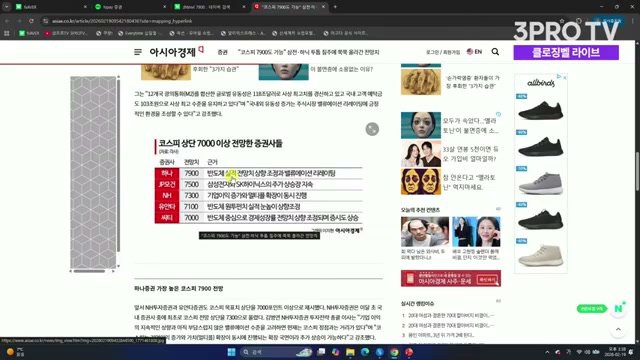The width and height of the screenshot is (640, 360).
Task: Open the 증권 section link in header
Action: click(222, 52)
